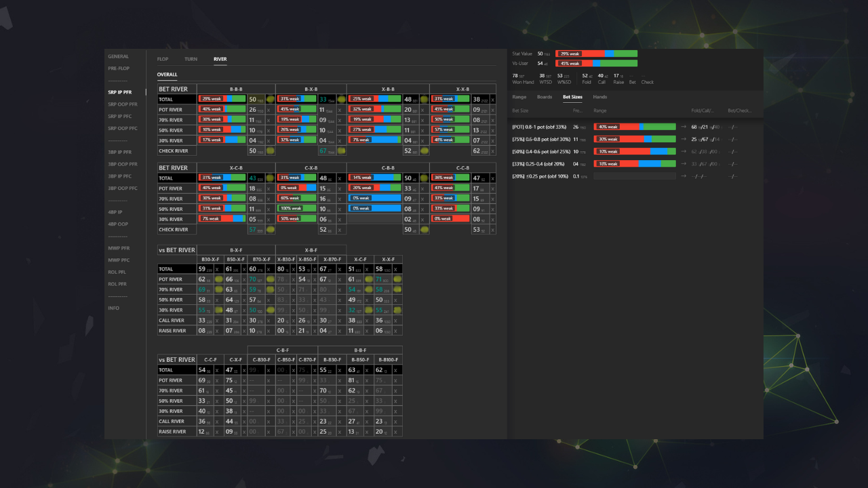Viewport: 868px width, 488px height.
Task: Click the yellow marker in X-B-B CHECK RIVER row
Action: pos(423,151)
